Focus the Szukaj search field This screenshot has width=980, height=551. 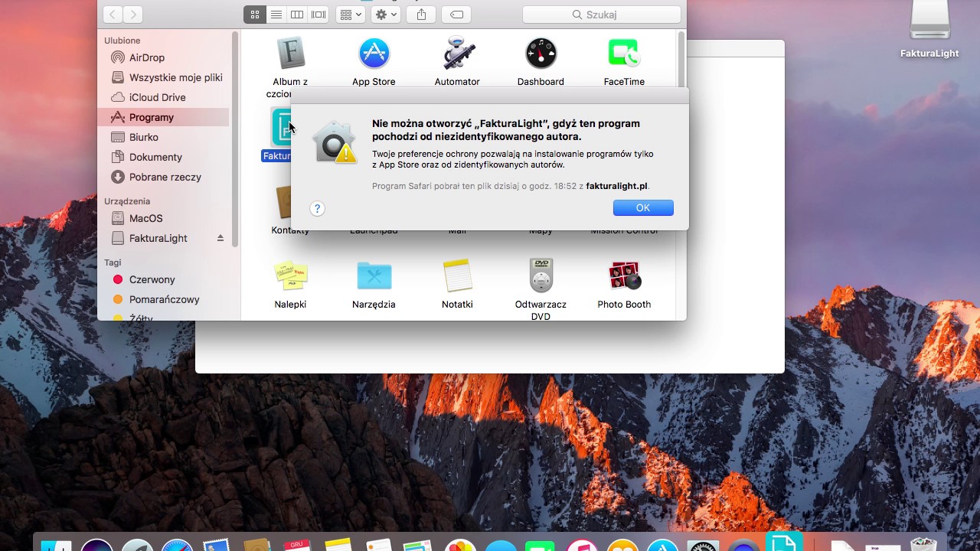pyautogui.click(x=602, y=15)
